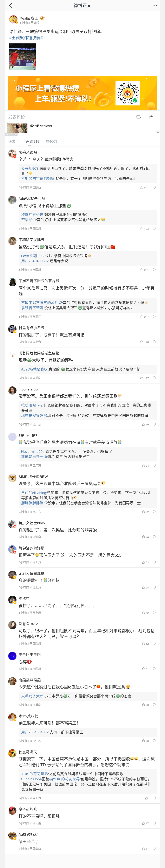Like 秋意霜满天's comment about 国歌
165x868 pixels.
tap(146, 798)
